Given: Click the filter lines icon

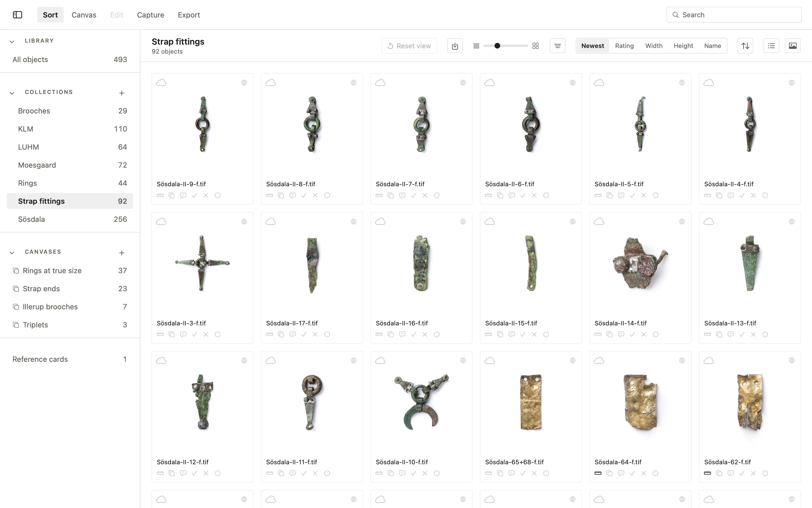Looking at the screenshot, I should tap(557, 46).
